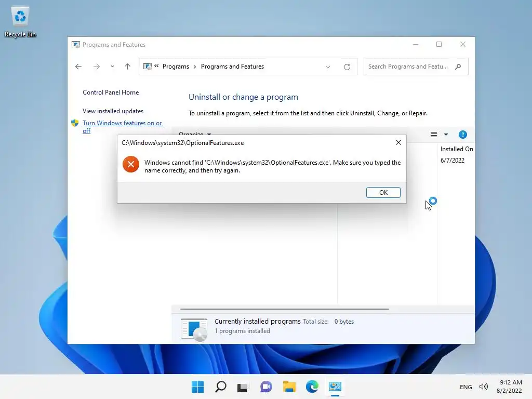Open File Explorer from the taskbar
Viewport: 532px width, 399px height.
click(x=289, y=387)
